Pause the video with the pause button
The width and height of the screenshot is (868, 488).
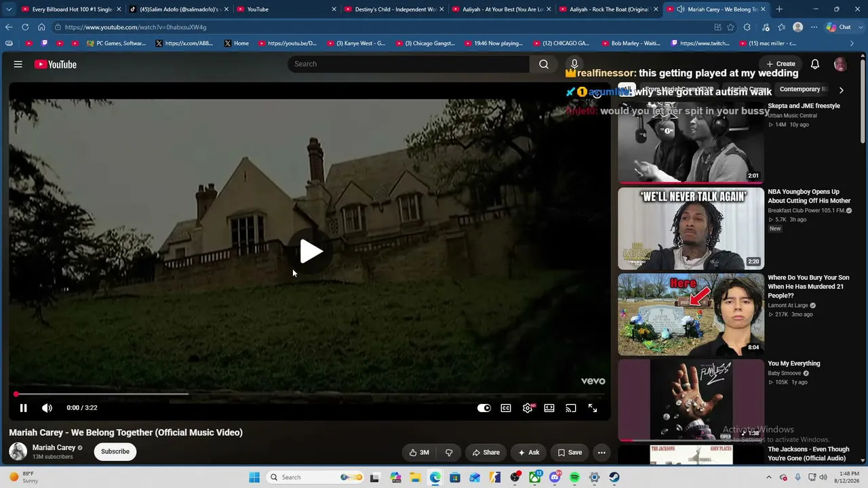(x=23, y=408)
